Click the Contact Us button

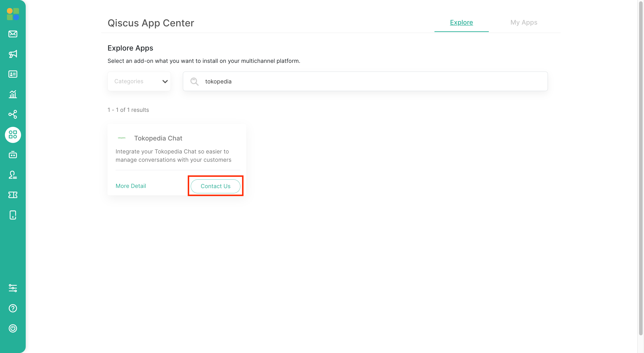pos(216,186)
